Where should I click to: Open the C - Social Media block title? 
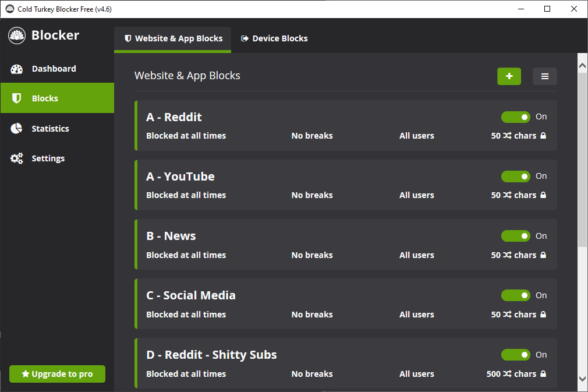point(190,295)
